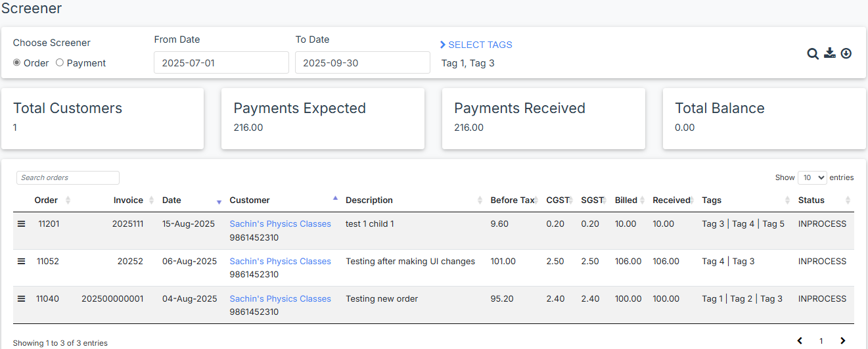The width and height of the screenshot is (868, 349).
Task: Sort the table by Billed column
Action: [x=629, y=200]
